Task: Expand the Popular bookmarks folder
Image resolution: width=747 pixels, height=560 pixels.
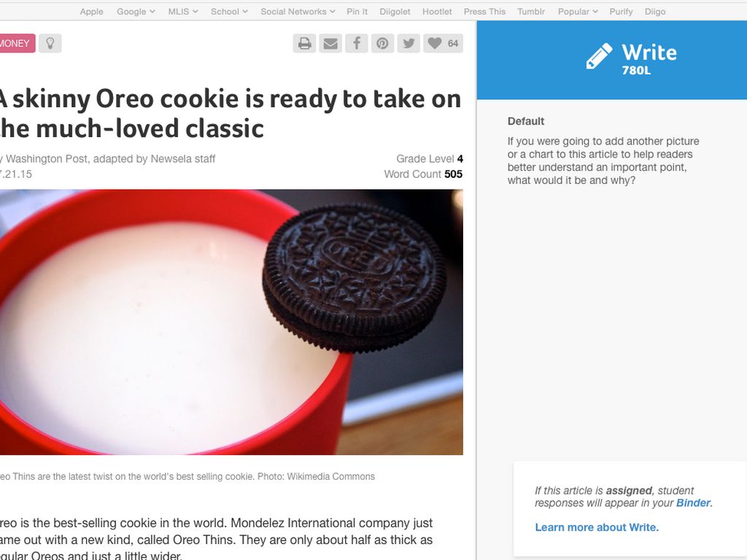Action: (578, 12)
